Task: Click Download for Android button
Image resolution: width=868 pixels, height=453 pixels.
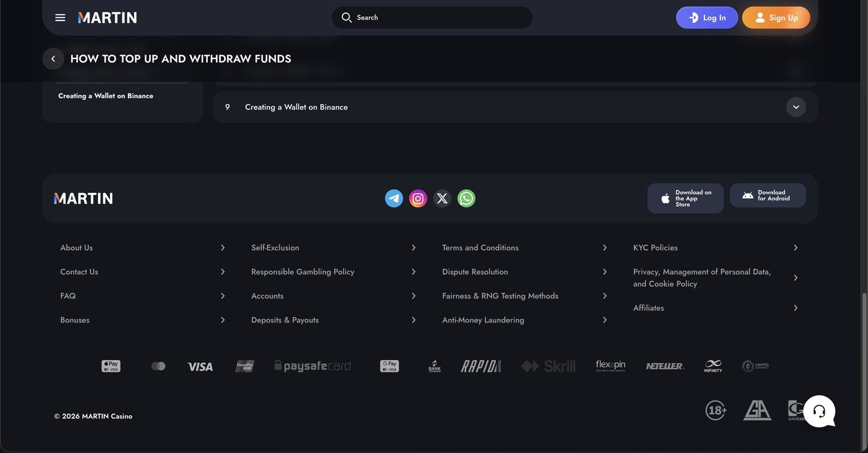Action: 768,195
